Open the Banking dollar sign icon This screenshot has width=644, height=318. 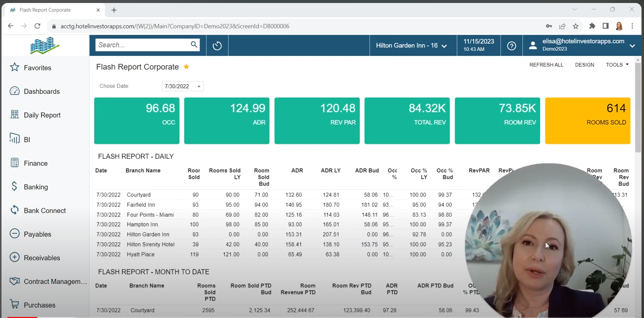(x=14, y=186)
